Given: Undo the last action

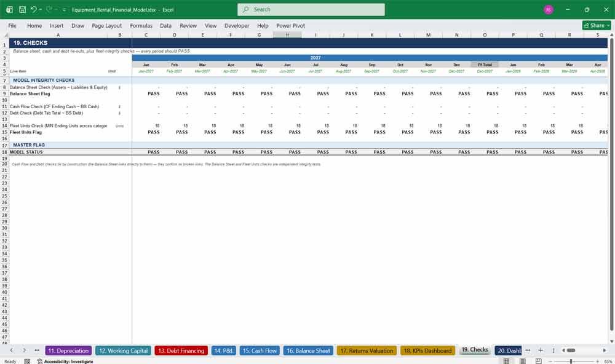Looking at the screenshot, I should click(x=33, y=9).
